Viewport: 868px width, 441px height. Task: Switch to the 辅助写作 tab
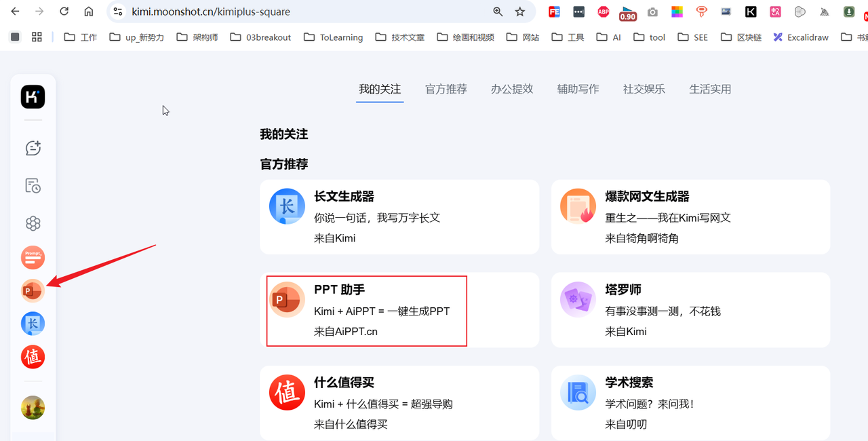coord(578,89)
